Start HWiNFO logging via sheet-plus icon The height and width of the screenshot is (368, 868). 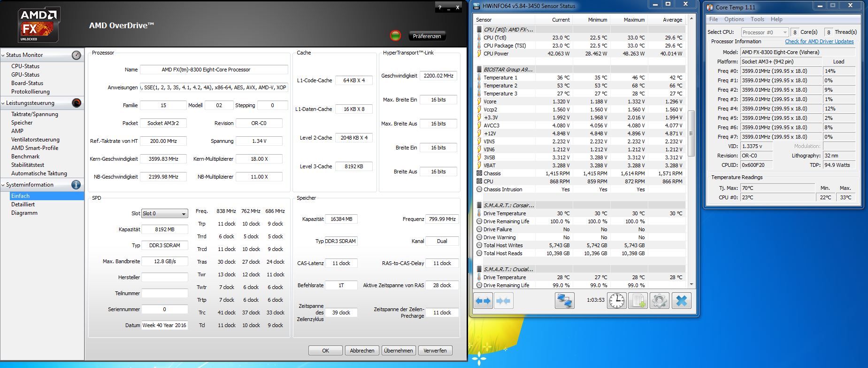tap(638, 301)
